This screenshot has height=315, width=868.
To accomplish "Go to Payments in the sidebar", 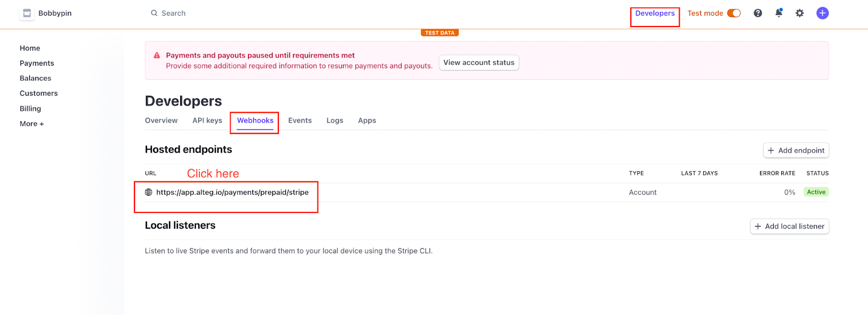I will pos(37,64).
